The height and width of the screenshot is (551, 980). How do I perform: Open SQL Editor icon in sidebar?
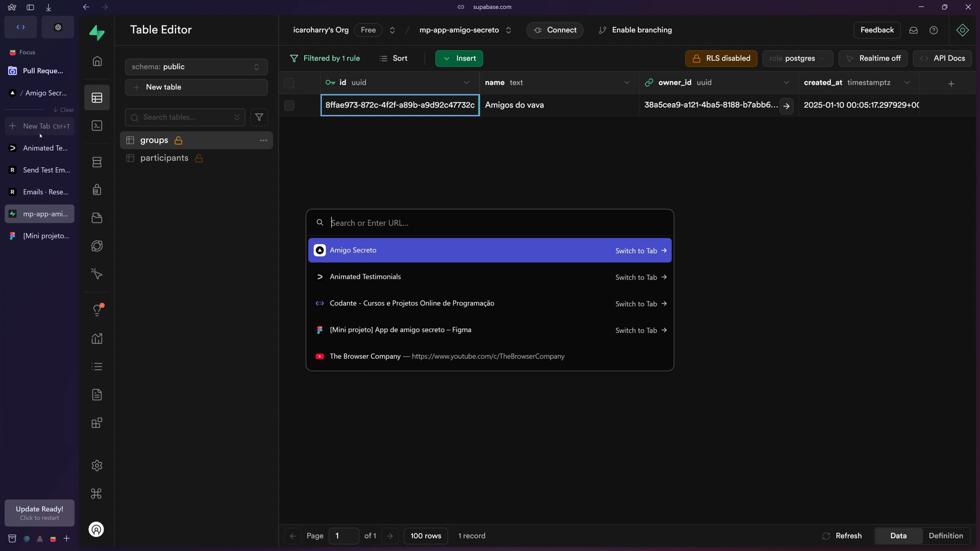[97, 126]
